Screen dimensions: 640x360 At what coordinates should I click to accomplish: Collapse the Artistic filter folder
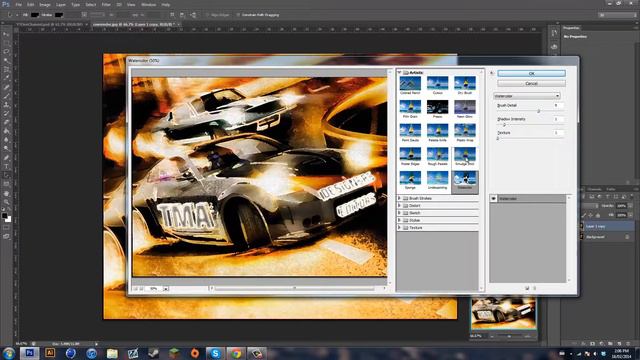[400, 72]
